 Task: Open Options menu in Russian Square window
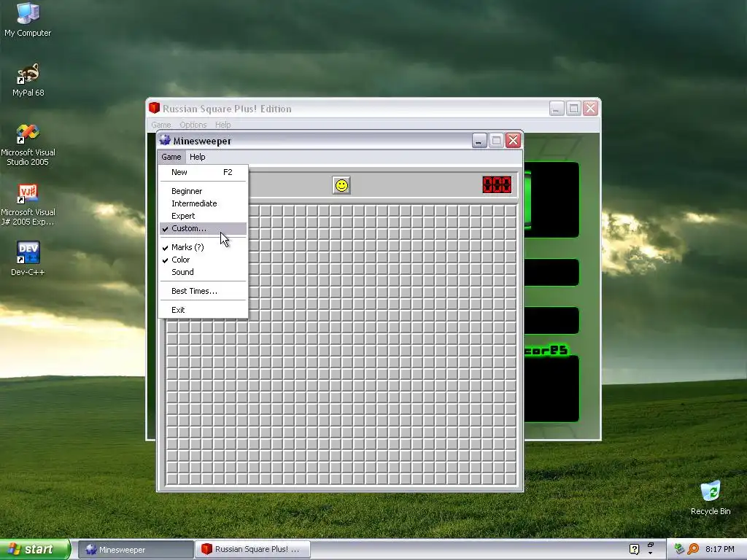tap(193, 125)
